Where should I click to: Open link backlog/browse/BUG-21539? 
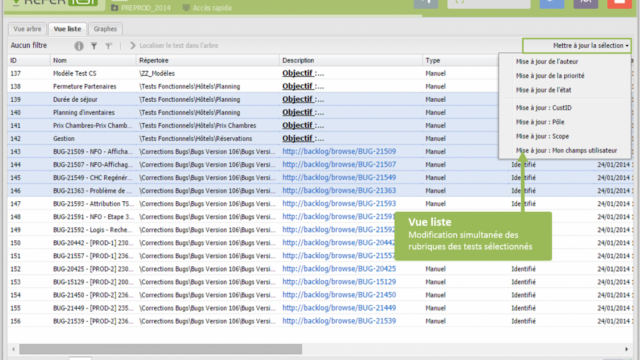(x=339, y=321)
